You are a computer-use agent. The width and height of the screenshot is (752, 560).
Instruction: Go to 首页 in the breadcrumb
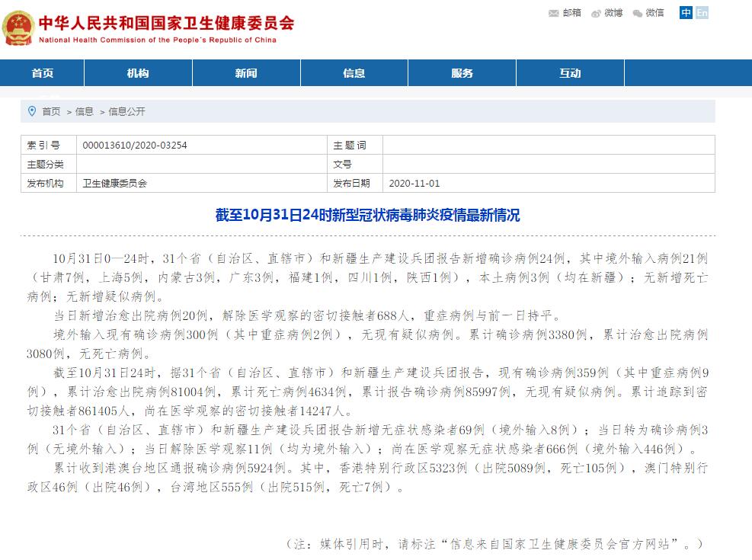pyautogui.click(x=51, y=112)
